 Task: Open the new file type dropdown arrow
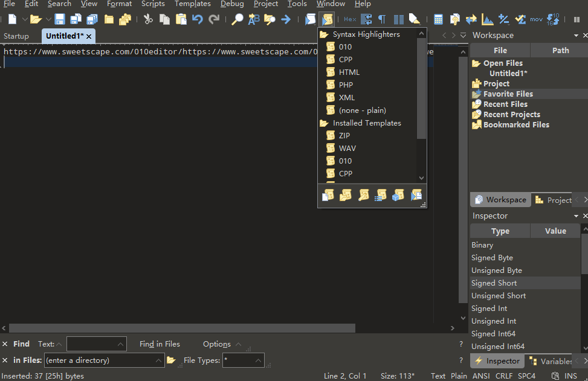24,19
